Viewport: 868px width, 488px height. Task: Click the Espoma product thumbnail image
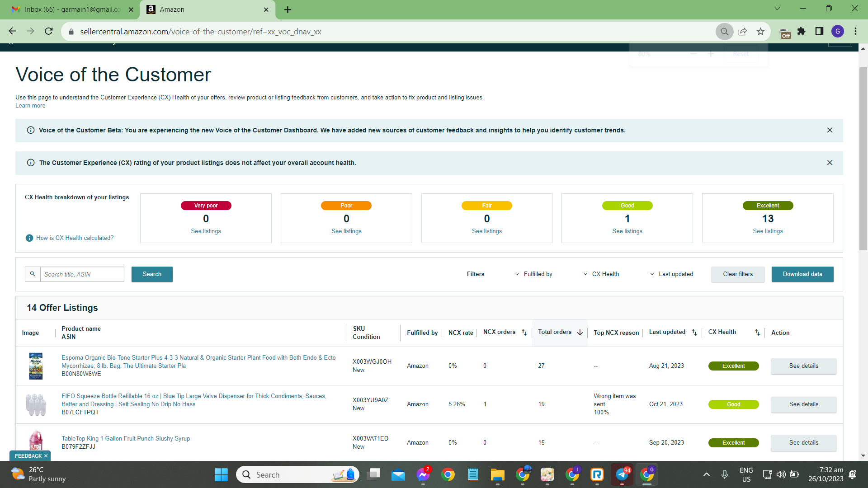pos(36,366)
